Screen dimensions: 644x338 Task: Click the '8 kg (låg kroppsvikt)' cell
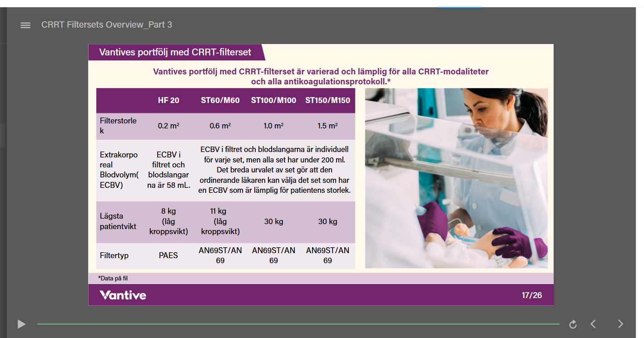point(168,221)
